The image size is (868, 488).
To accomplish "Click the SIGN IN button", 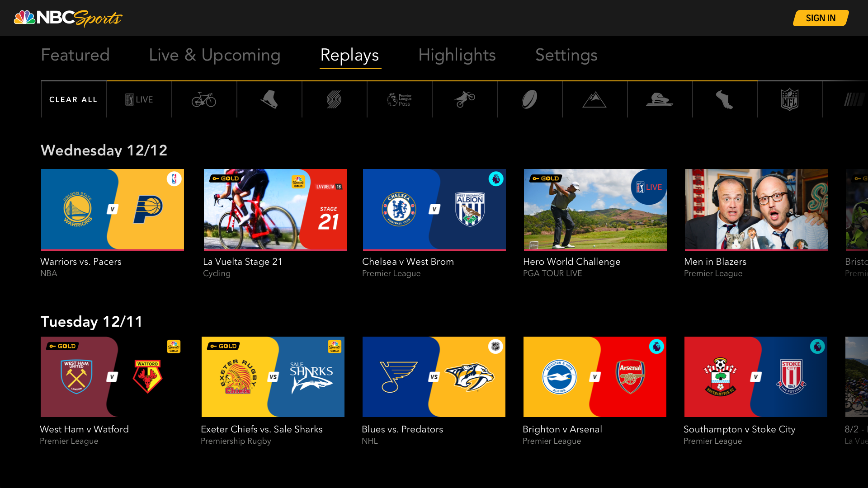I will [821, 18].
